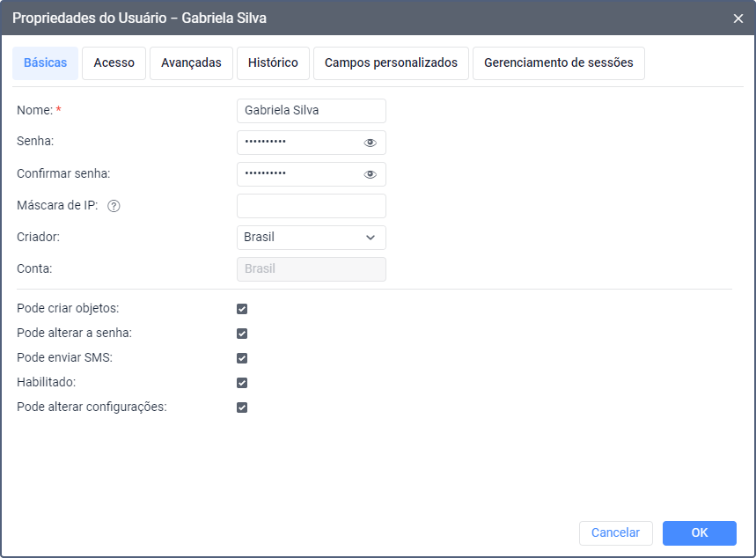Close the user properties dialog
The width and height of the screenshot is (756, 558).
(738, 18)
